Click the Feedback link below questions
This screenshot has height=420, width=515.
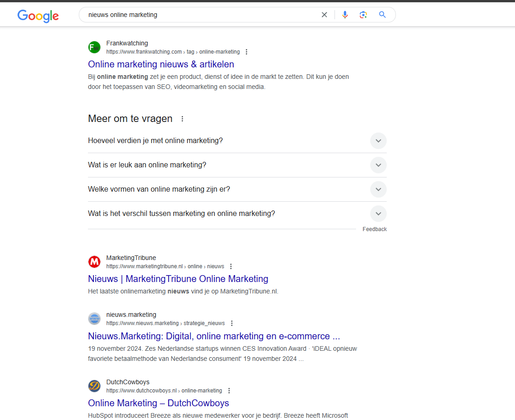pos(374,229)
